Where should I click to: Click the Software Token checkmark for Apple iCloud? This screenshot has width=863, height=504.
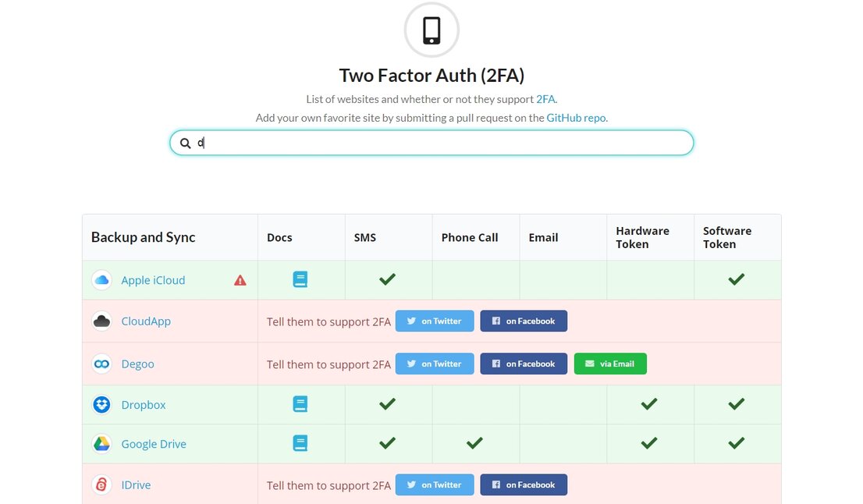736,279
